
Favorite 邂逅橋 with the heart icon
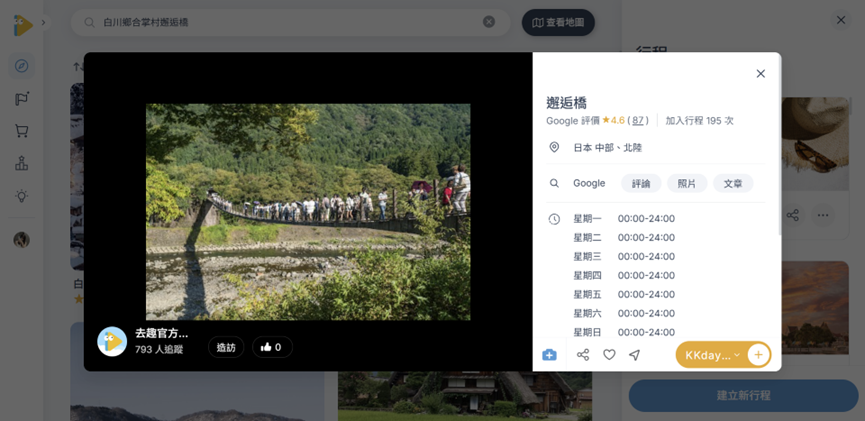(x=609, y=355)
